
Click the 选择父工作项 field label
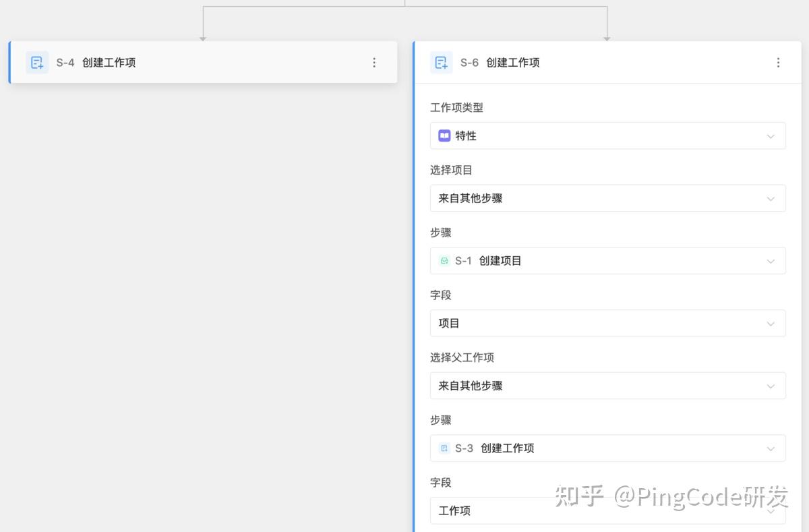(462, 357)
